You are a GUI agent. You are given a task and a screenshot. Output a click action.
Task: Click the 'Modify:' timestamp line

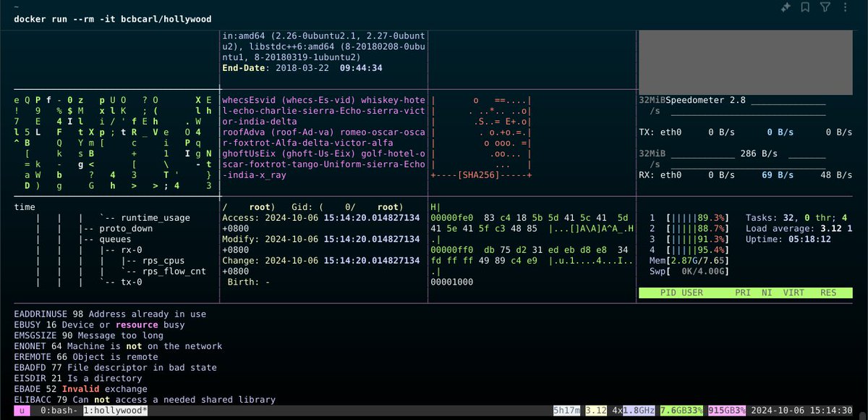point(321,239)
